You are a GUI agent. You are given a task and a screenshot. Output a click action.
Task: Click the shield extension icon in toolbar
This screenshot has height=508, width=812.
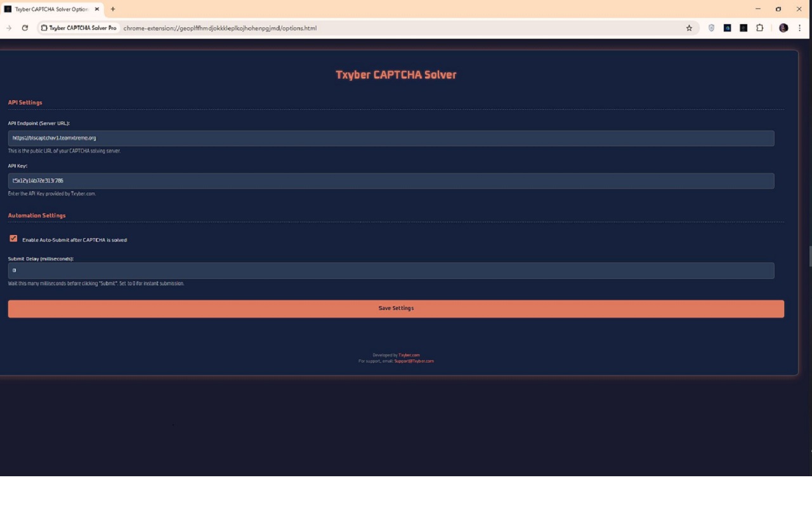711,28
